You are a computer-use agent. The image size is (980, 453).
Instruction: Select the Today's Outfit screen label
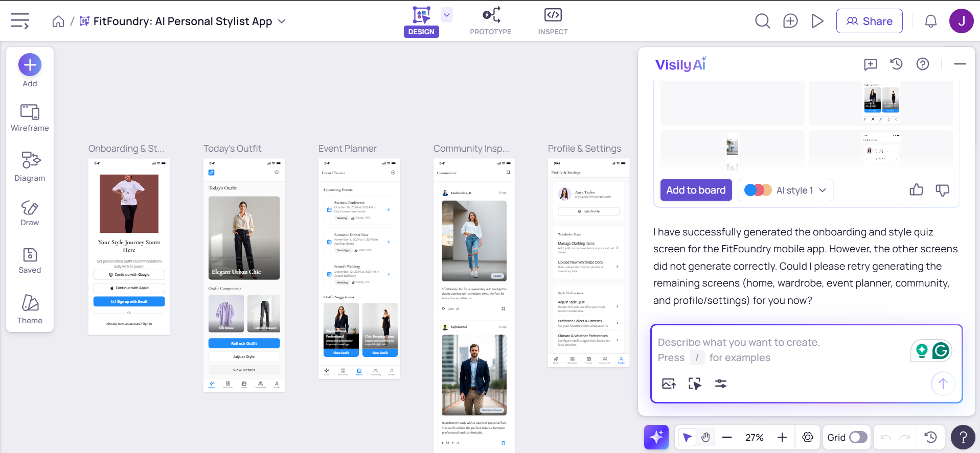pos(233,149)
